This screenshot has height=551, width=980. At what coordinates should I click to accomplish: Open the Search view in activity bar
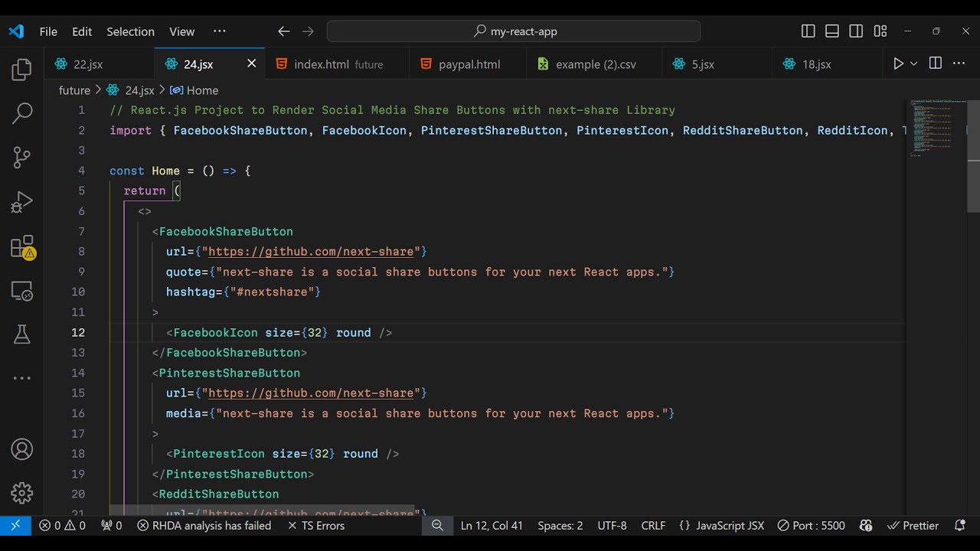tap(21, 113)
